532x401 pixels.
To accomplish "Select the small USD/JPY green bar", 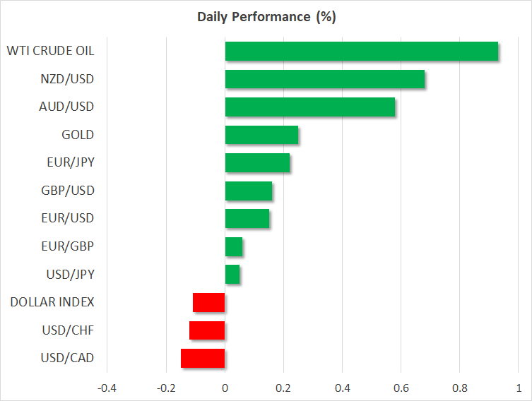I will point(232,275).
